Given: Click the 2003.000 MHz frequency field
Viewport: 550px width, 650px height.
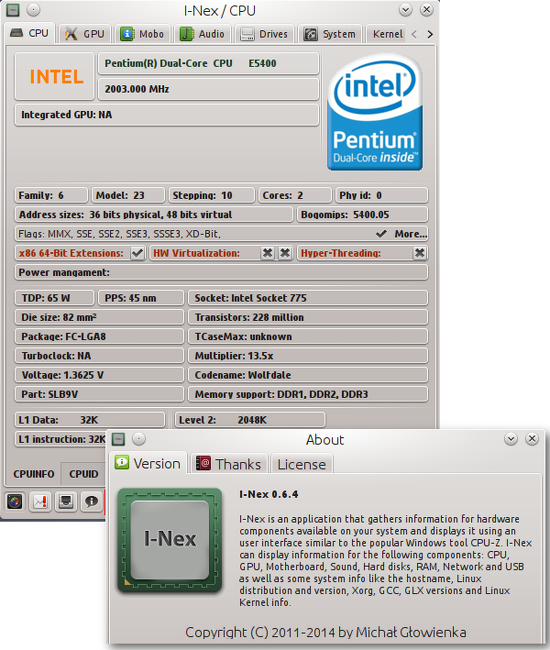Looking at the screenshot, I should coord(208,89).
